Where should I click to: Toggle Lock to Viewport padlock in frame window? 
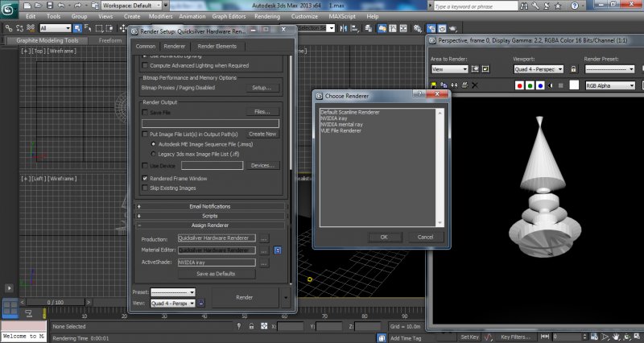pyautogui.click(x=573, y=69)
